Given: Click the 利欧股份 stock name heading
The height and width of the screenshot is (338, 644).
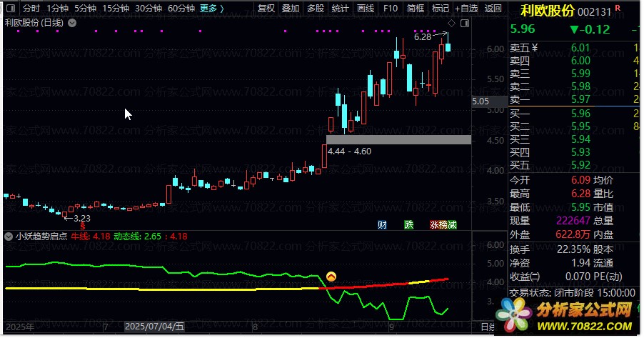Looking at the screenshot, I should tap(547, 11).
